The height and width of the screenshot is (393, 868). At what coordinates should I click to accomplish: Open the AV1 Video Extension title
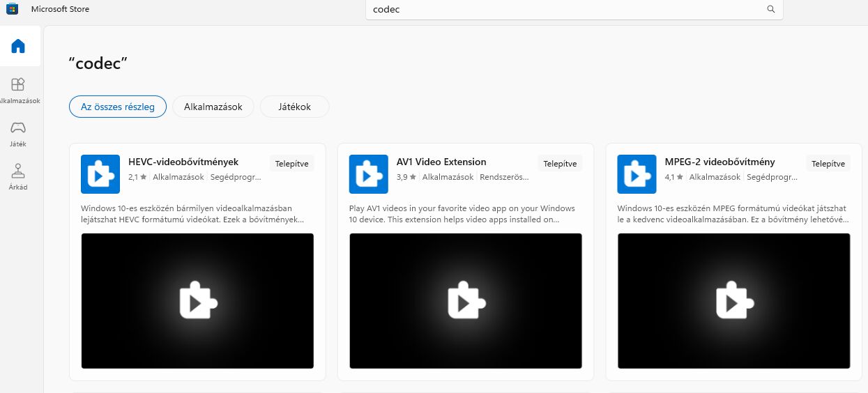[x=441, y=162]
